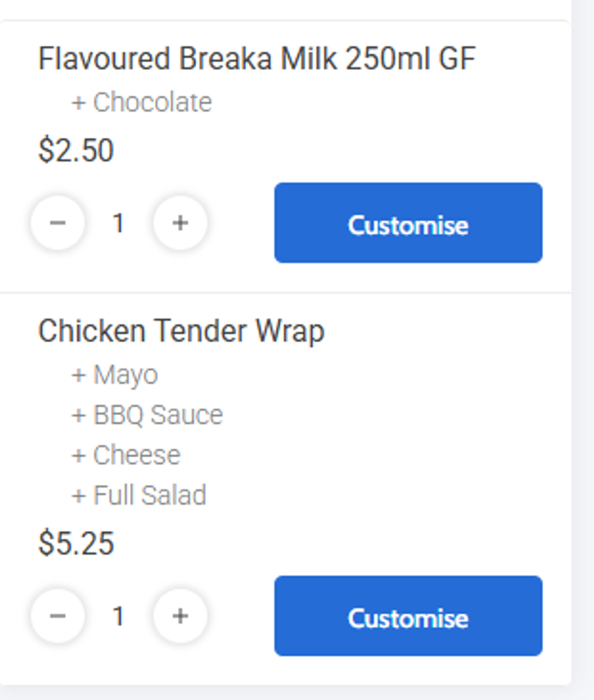Customise the Flavoured Breaka Milk item
The width and height of the screenshot is (594, 700).
(x=408, y=223)
